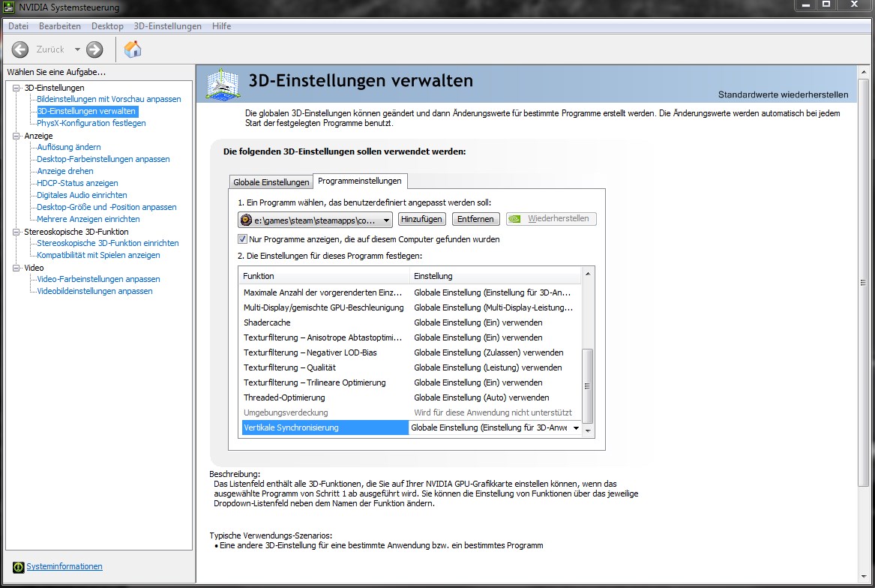Collapse Stereoskopische 3D-Funktion tree node

(x=16, y=232)
